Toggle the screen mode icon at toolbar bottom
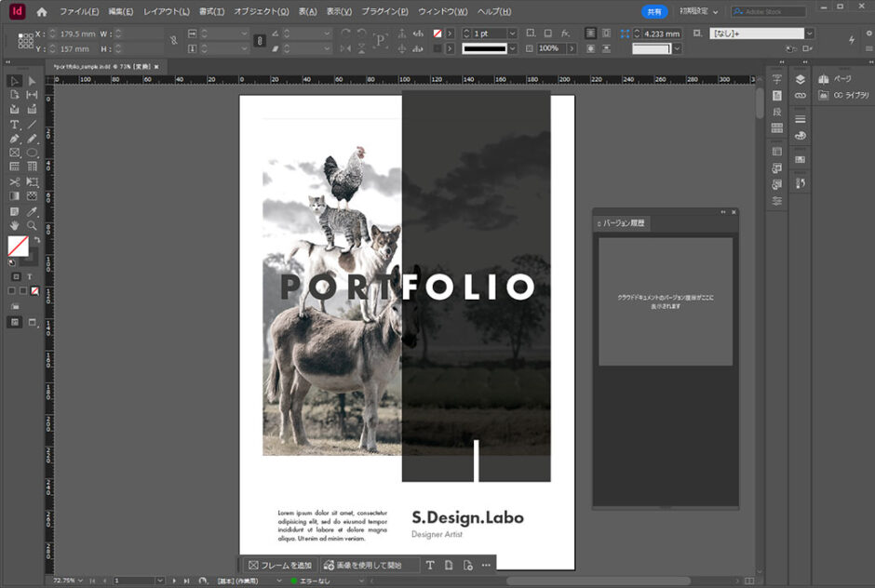875x588 pixels. tap(14, 321)
